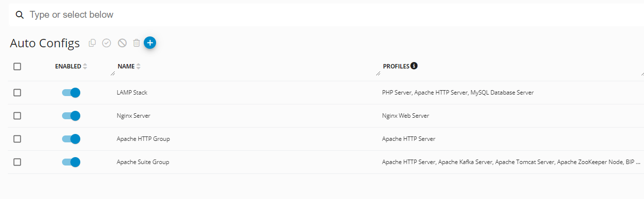644x199 pixels.
Task: Open the Profiles info icon
Action: 414,66
